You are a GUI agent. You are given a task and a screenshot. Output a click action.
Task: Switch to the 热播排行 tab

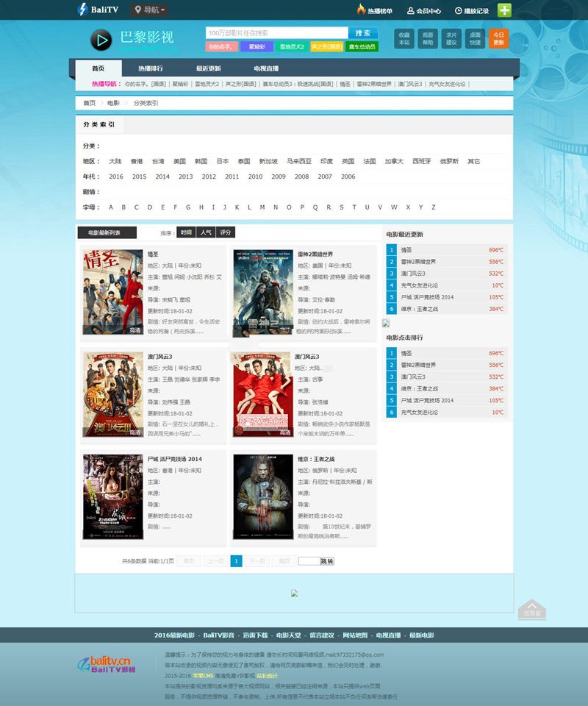click(151, 68)
